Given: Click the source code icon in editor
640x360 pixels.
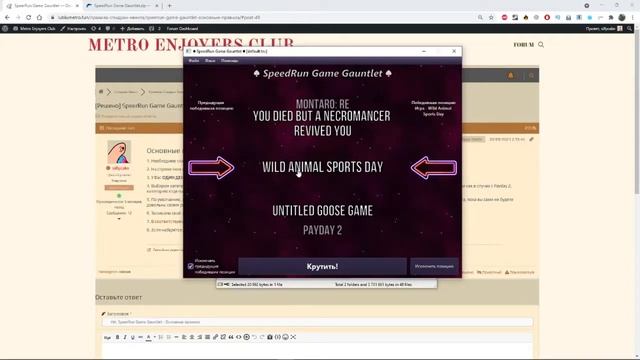Looking at the screenshot, I should point(239,337).
